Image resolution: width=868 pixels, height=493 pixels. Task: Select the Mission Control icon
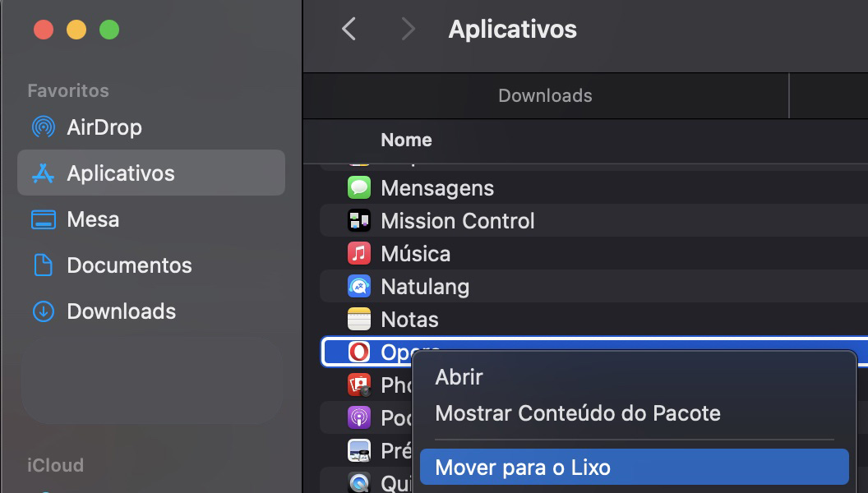pyautogui.click(x=359, y=220)
